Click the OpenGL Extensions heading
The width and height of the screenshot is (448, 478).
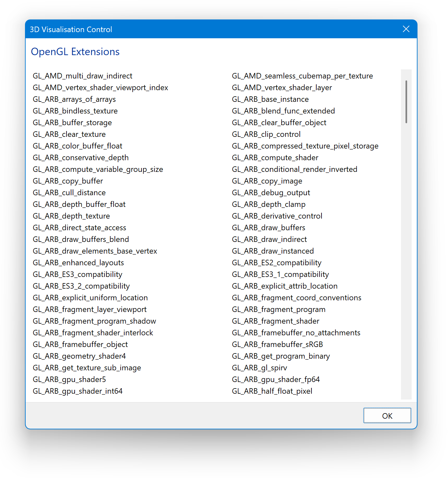pyautogui.click(x=75, y=52)
